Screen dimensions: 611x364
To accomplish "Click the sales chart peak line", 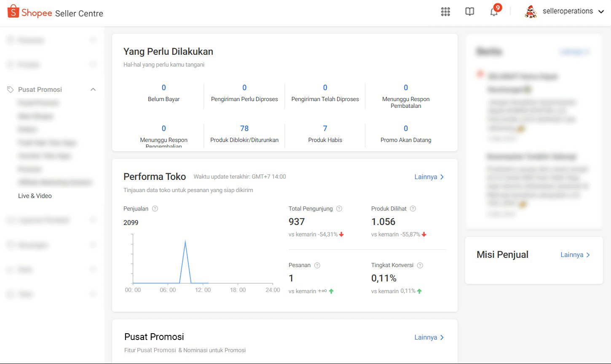I will 185,243.
